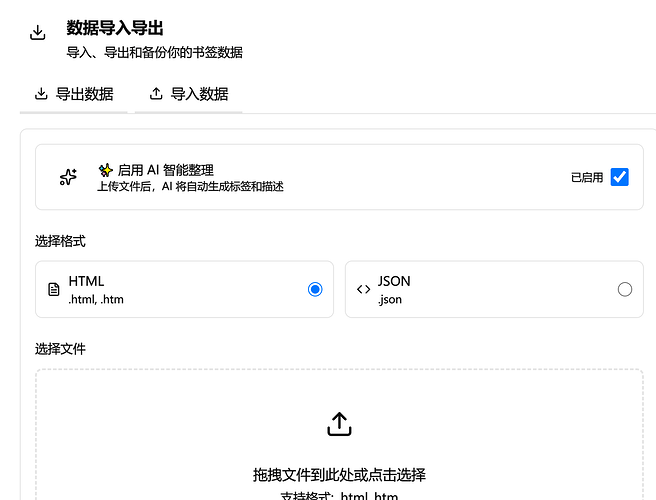Click the upload arrow icon in drop zone

pos(339,424)
